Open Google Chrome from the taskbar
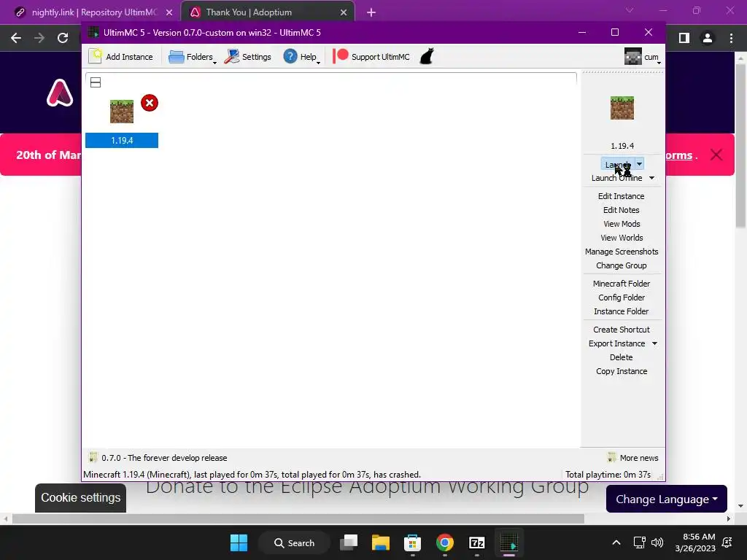The height and width of the screenshot is (560, 747). click(x=444, y=542)
